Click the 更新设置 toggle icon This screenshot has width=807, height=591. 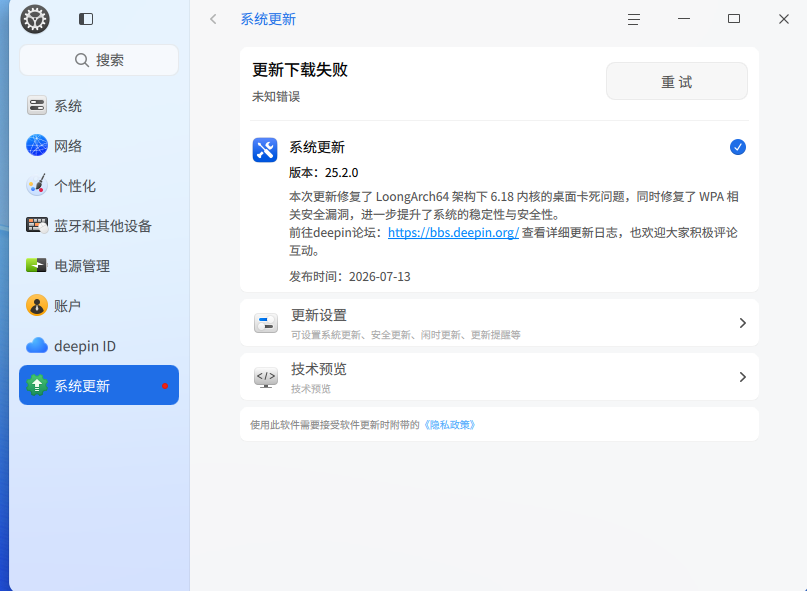pyautogui.click(x=266, y=323)
